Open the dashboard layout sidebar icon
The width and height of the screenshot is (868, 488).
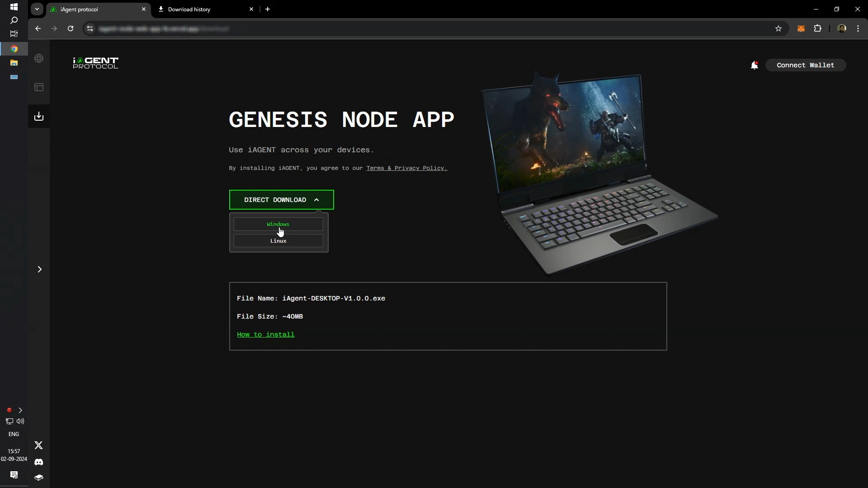[39, 87]
